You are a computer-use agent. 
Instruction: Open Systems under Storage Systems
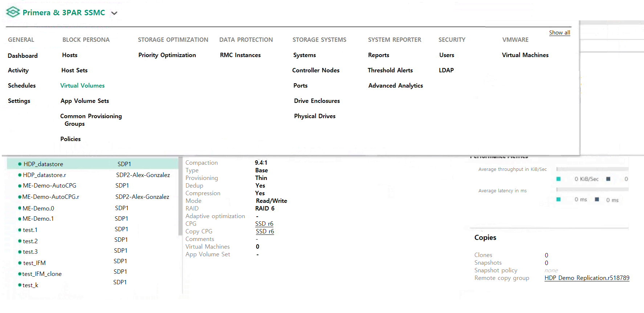305,55
